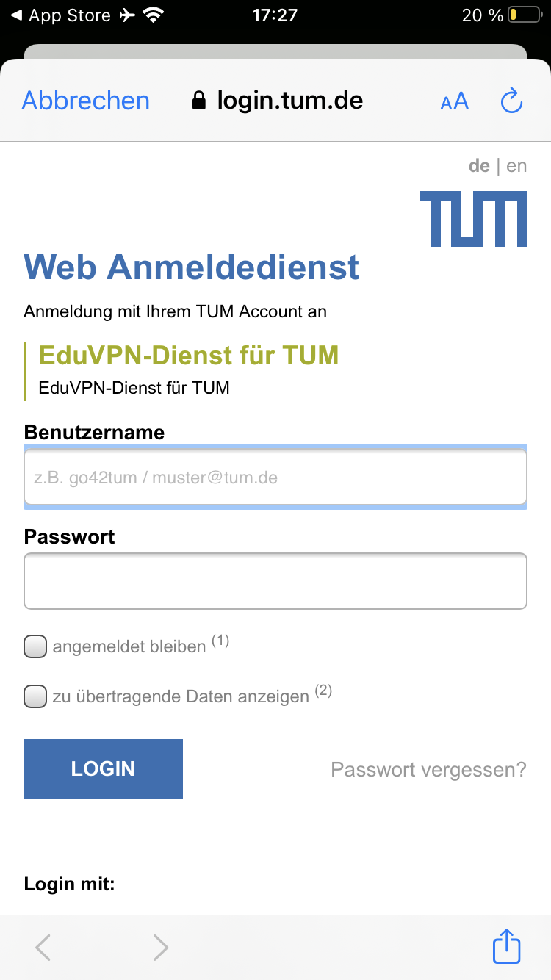
Task: Tap Abbrechen to cancel
Action: click(x=86, y=101)
